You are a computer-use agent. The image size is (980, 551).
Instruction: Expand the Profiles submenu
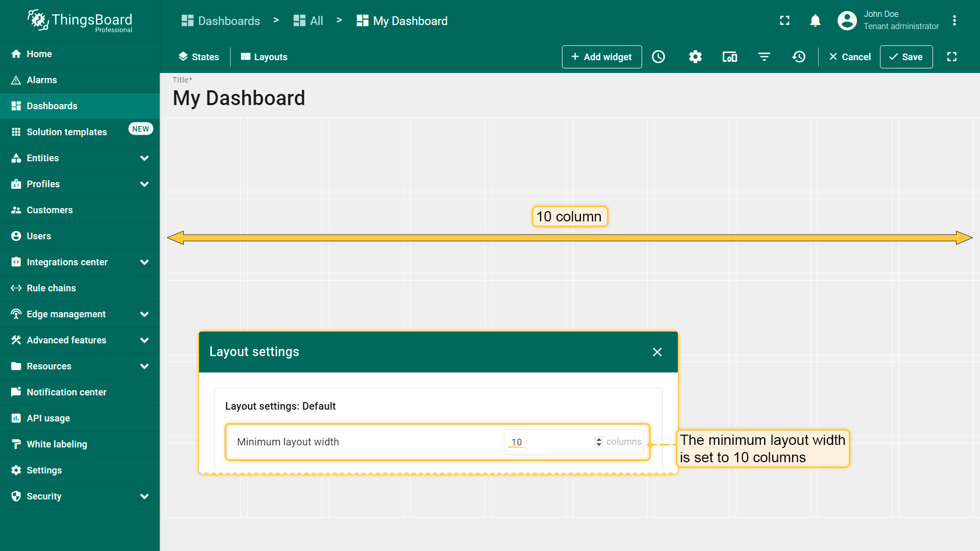click(x=144, y=184)
